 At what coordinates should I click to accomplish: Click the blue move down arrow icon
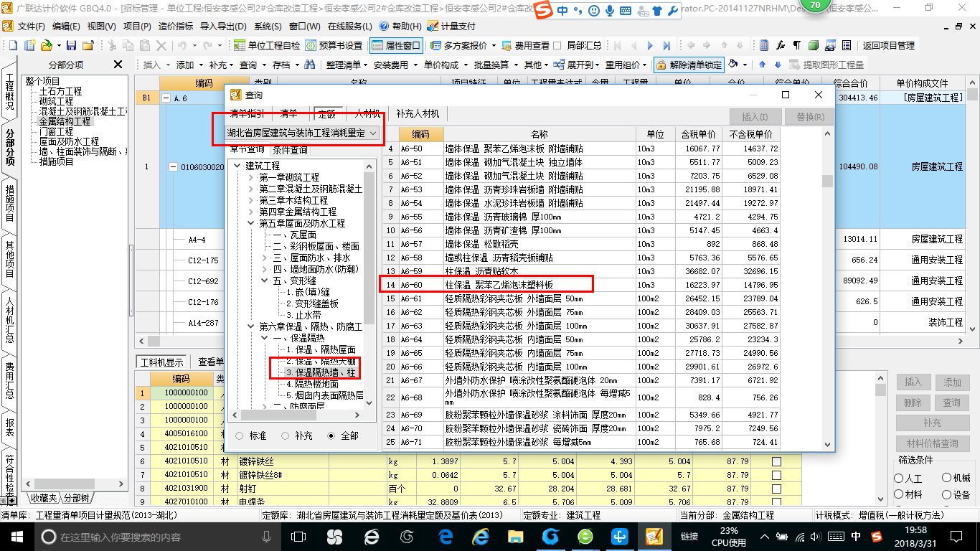(777, 65)
